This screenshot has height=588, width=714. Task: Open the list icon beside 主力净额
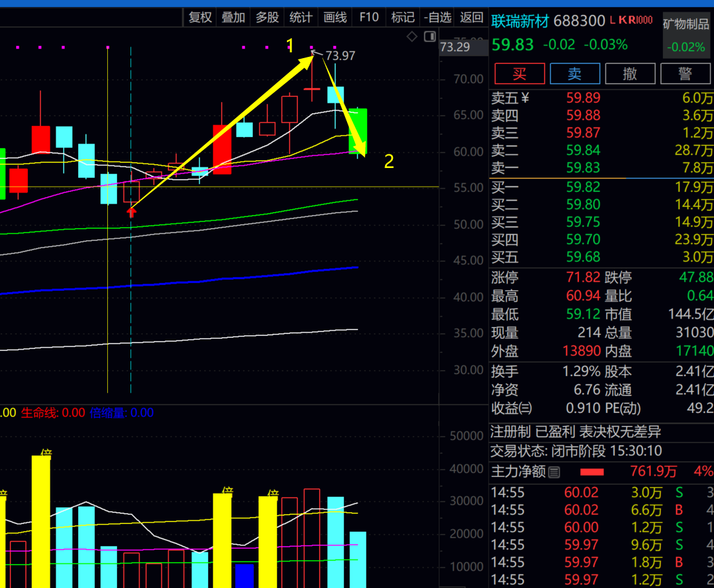click(x=554, y=472)
